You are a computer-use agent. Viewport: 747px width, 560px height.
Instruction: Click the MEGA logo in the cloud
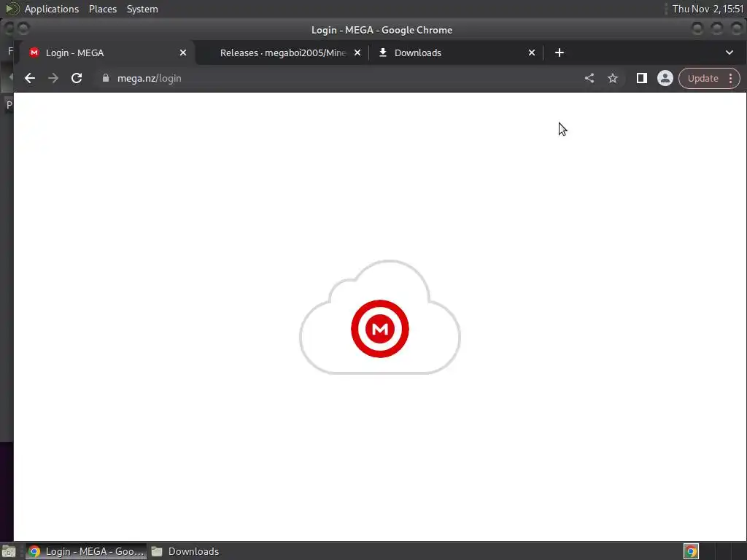[x=379, y=329]
